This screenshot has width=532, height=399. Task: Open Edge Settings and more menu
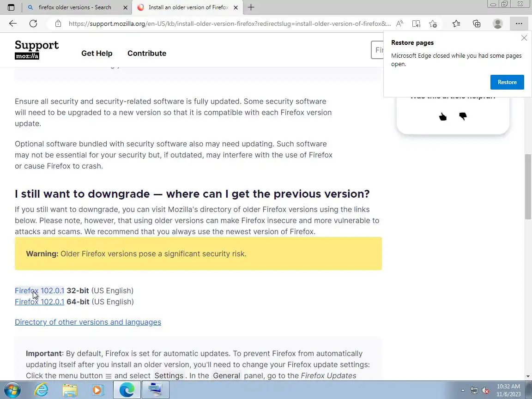[519, 24]
